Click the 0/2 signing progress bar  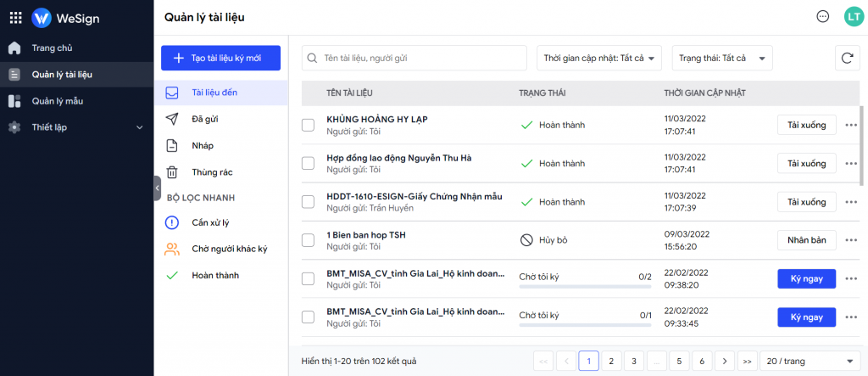point(585,287)
